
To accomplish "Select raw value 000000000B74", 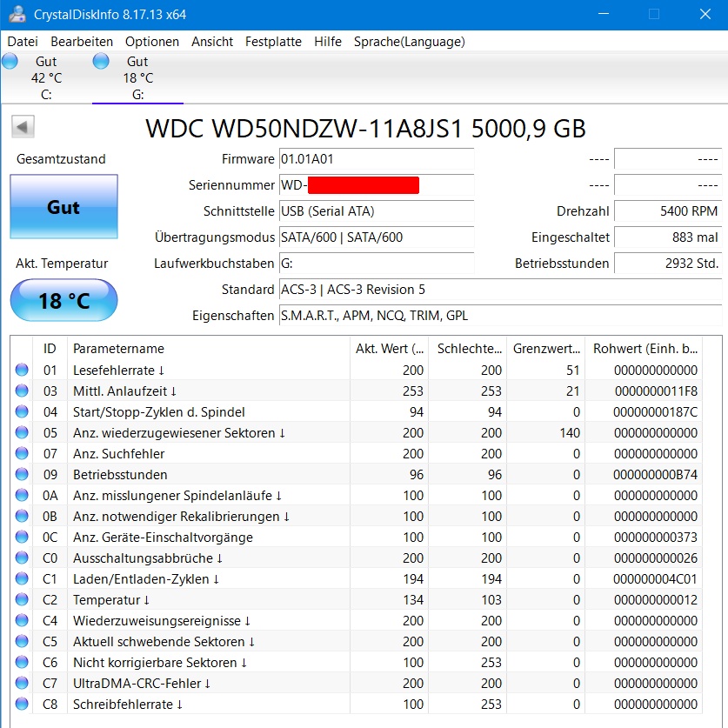I will click(655, 475).
